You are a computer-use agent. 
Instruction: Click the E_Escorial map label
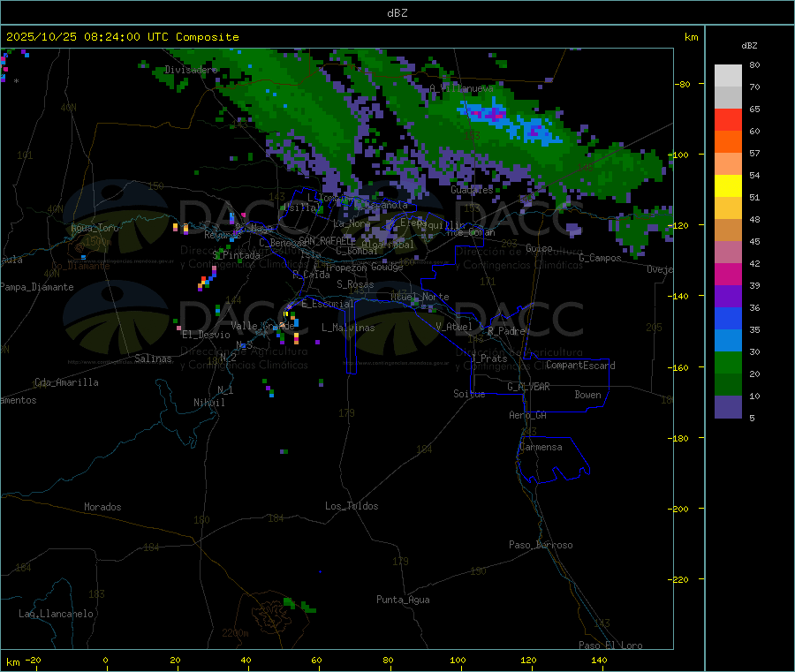(328, 304)
